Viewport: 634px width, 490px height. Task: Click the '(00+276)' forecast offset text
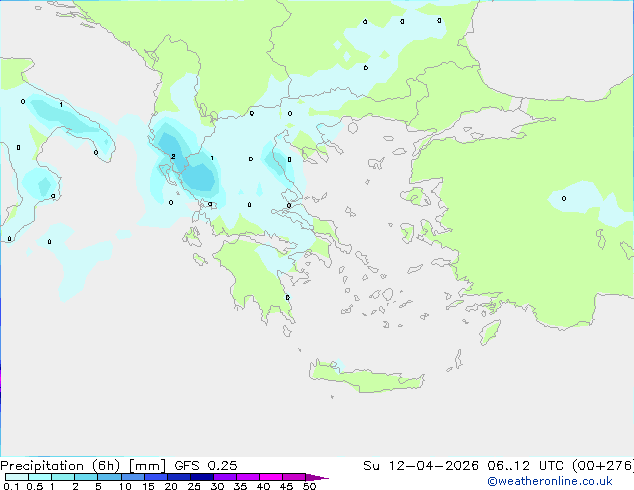pyautogui.click(x=602, y=466)
